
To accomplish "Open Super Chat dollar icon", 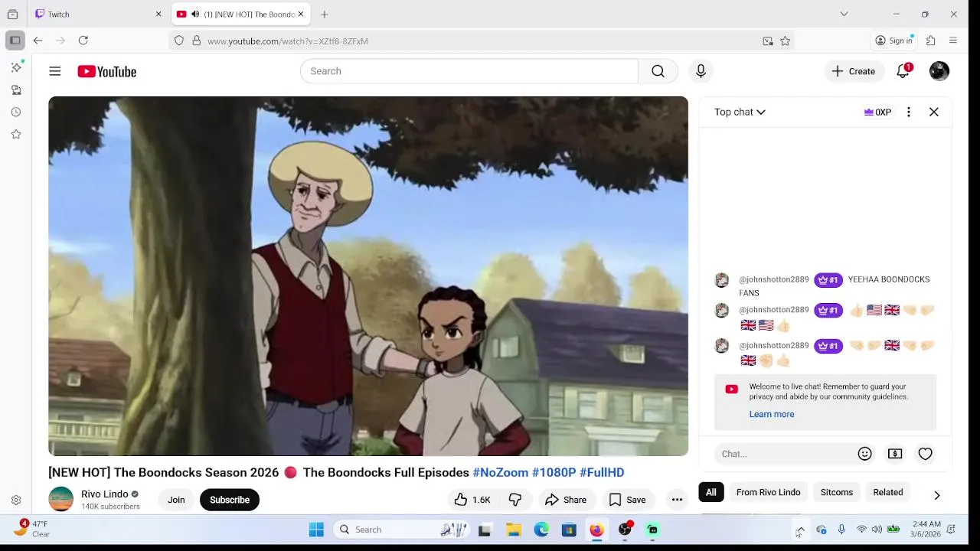I will 895,454.
